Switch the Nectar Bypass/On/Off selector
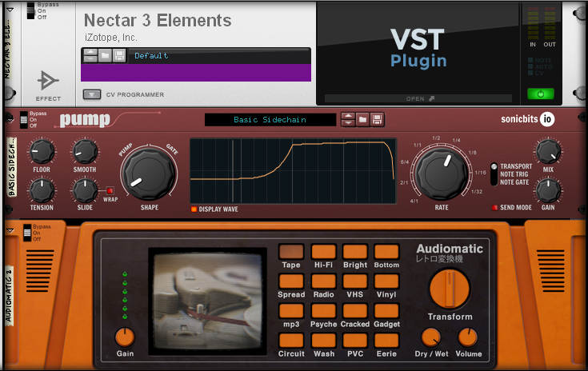The width and height of the screenshot is (588, 371). pyautogui.click(x=30, y=11)
